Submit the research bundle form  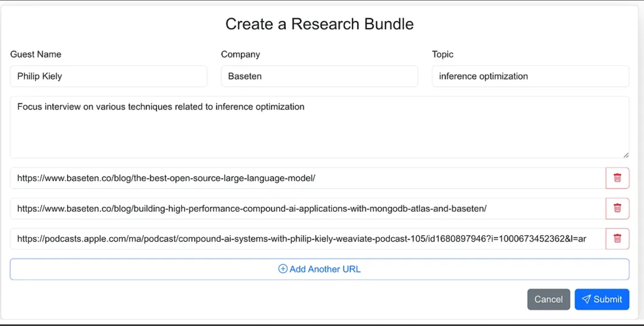pos(602,299)
